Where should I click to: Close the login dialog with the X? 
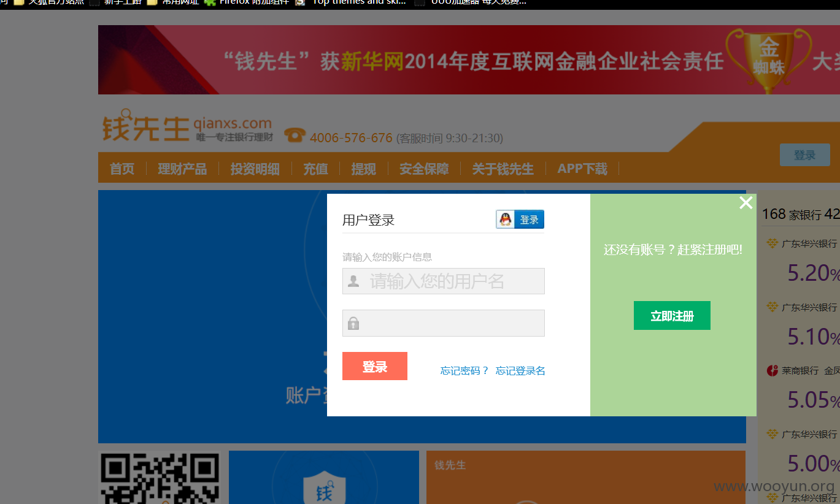(x=746, y=203)
